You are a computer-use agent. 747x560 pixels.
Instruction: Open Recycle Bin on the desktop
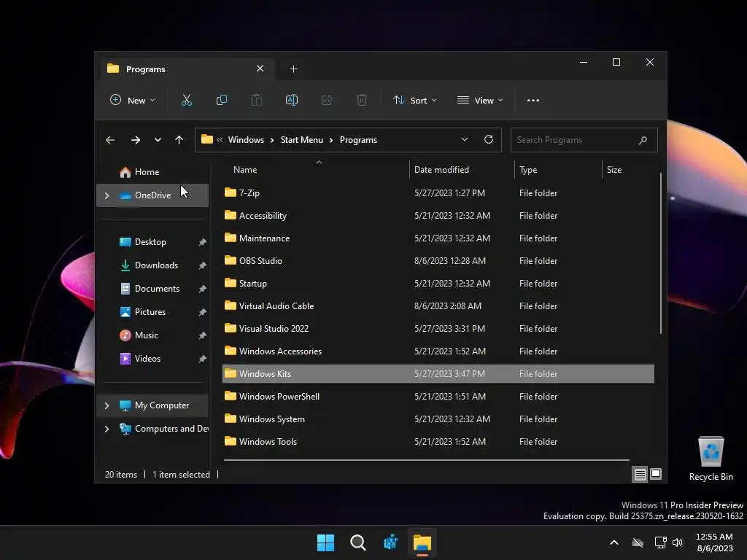[711, 459]
